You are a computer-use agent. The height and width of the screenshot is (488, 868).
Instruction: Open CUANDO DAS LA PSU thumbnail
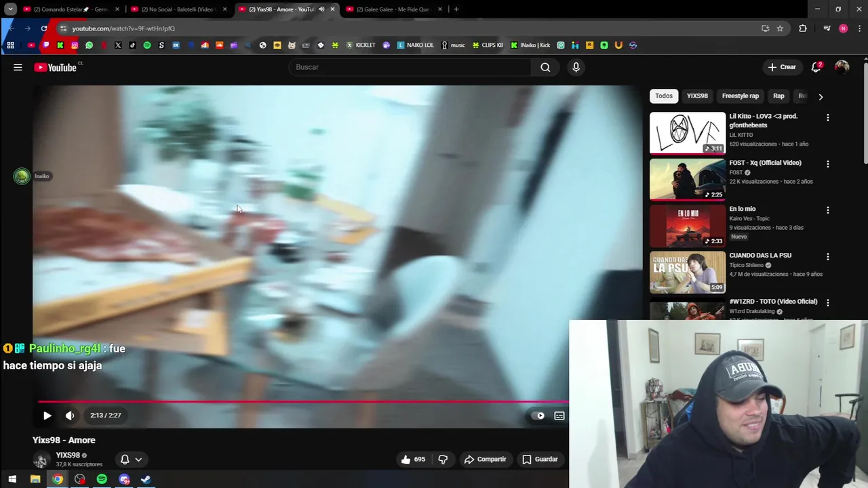point(688,272)
